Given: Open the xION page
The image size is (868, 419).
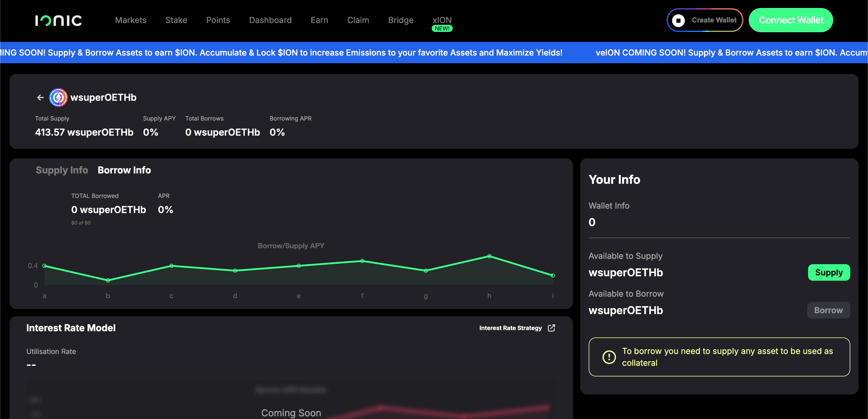Looking at the screenshot, I should (442, 20).
